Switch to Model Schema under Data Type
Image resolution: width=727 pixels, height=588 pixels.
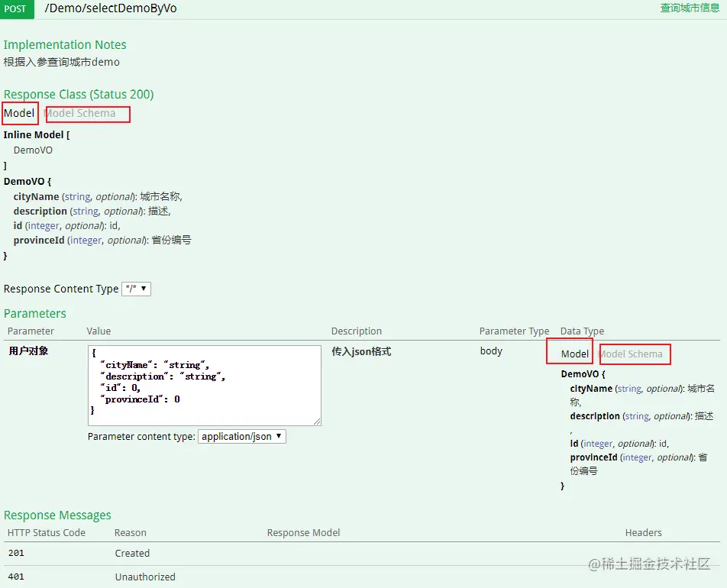(631, 354)
